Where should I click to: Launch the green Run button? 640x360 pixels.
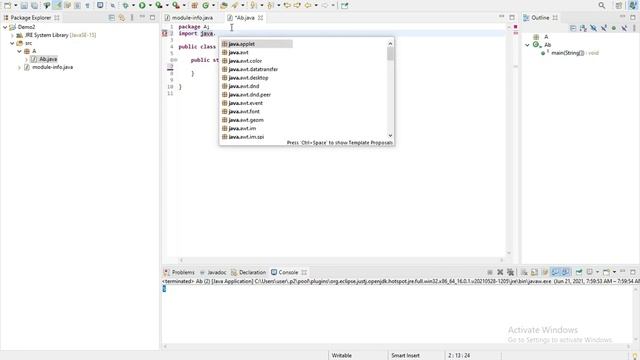point(142,5)
